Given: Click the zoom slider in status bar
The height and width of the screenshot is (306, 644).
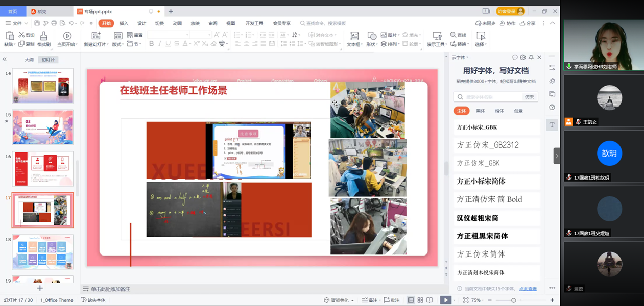Looking at the screenshot, I should [x=513, y=300].
